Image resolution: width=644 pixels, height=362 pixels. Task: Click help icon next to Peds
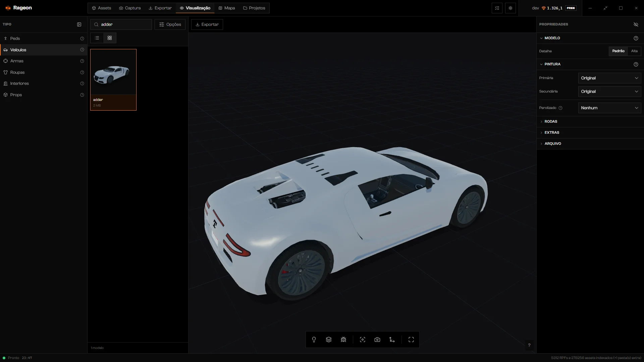82,39
